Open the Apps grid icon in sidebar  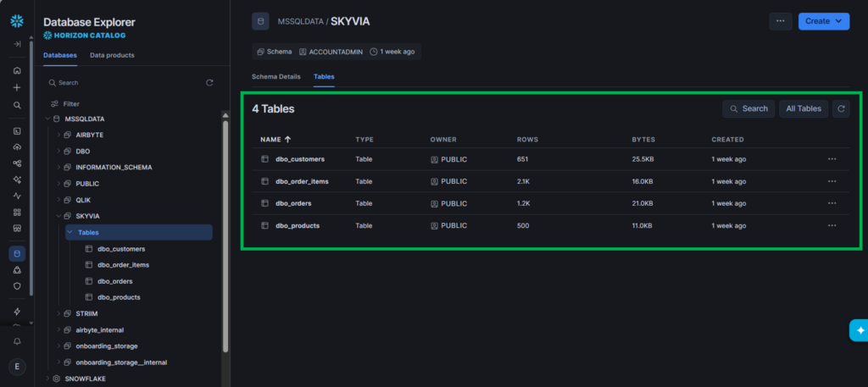pyautogui.click(x=17, y=212)
